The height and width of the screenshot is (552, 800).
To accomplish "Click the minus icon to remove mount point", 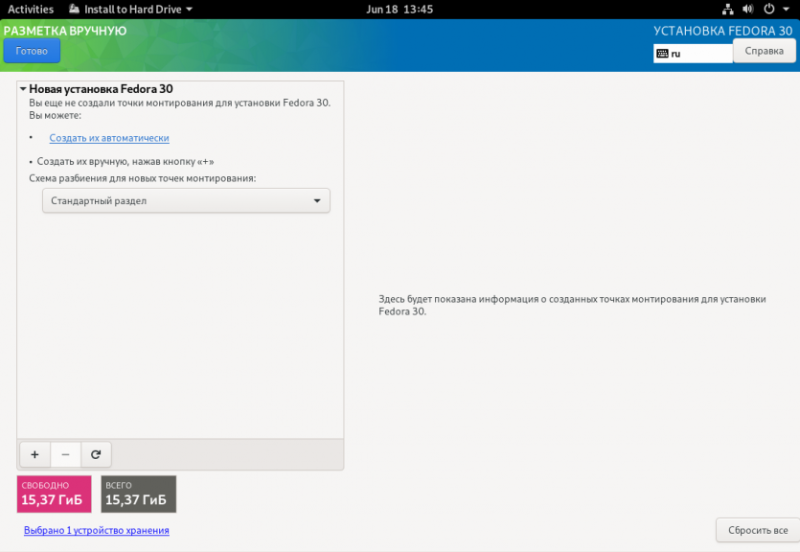I will tap(65, 454).
